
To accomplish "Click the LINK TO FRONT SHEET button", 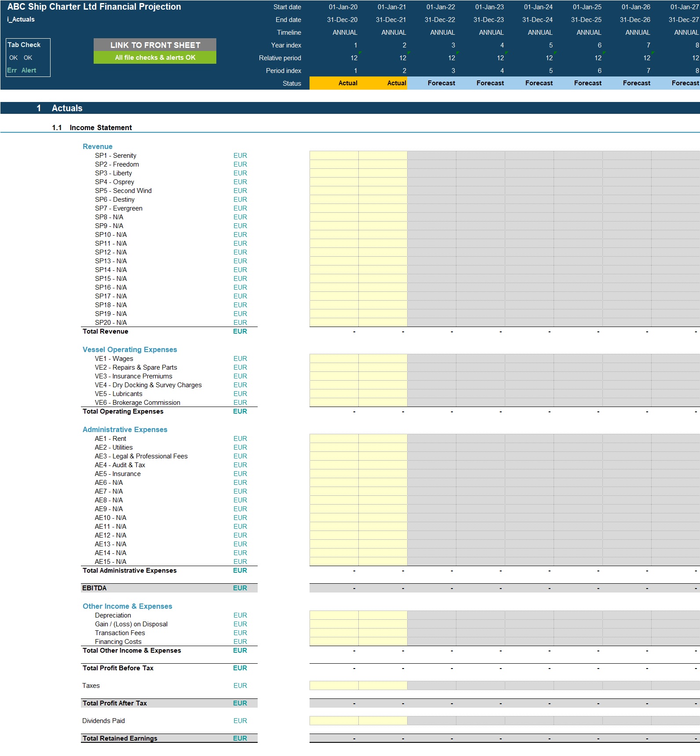I will tap(155, 45).
